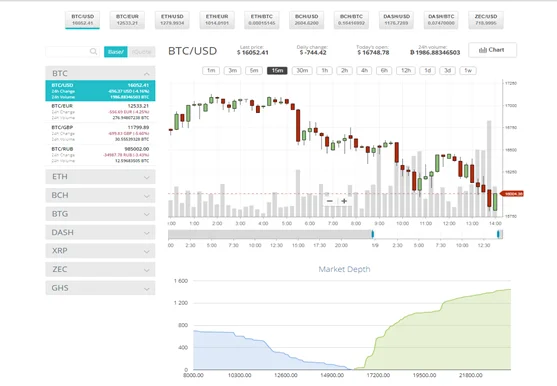The image size is (557, 386).
Task: Select the BTC/RUB pair in sidebar list
Action: 100,155
